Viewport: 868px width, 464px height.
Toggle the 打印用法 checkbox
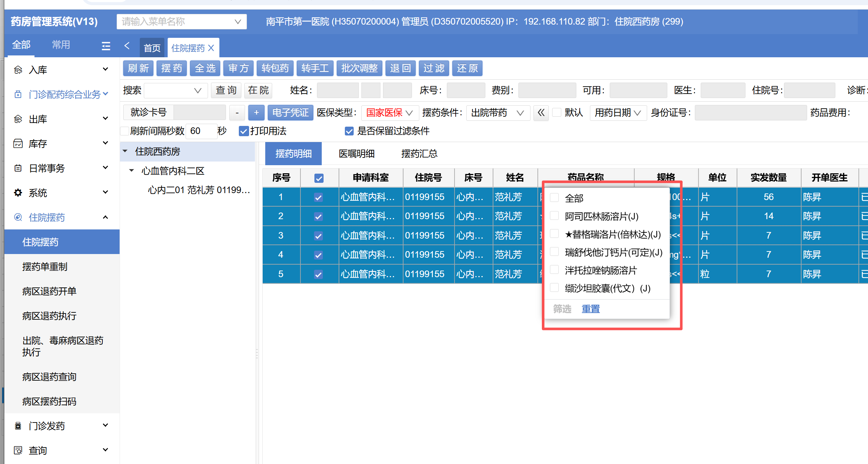tap(244, 131)
